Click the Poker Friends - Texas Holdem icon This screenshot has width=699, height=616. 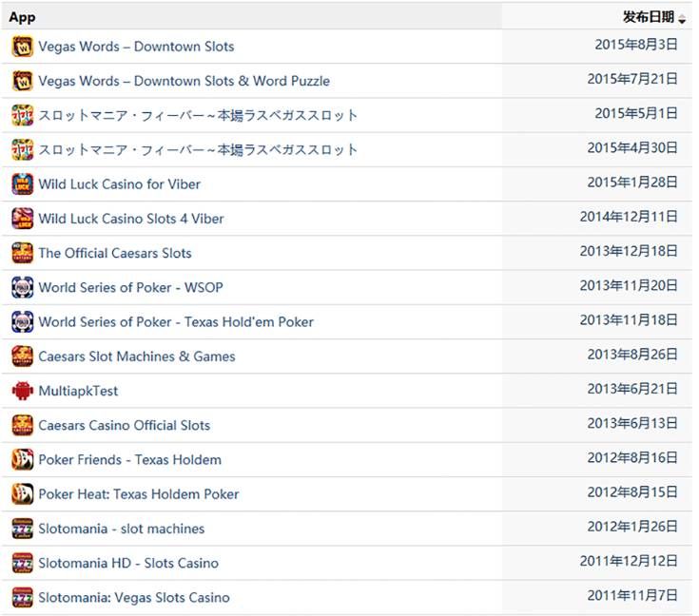tap(22, 459)
